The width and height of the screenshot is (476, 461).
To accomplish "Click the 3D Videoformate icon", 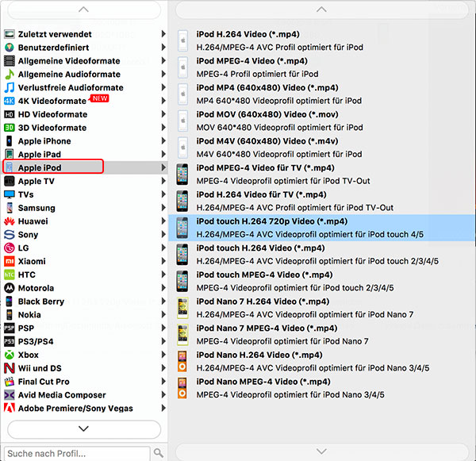I will click(x=10, y=128).
